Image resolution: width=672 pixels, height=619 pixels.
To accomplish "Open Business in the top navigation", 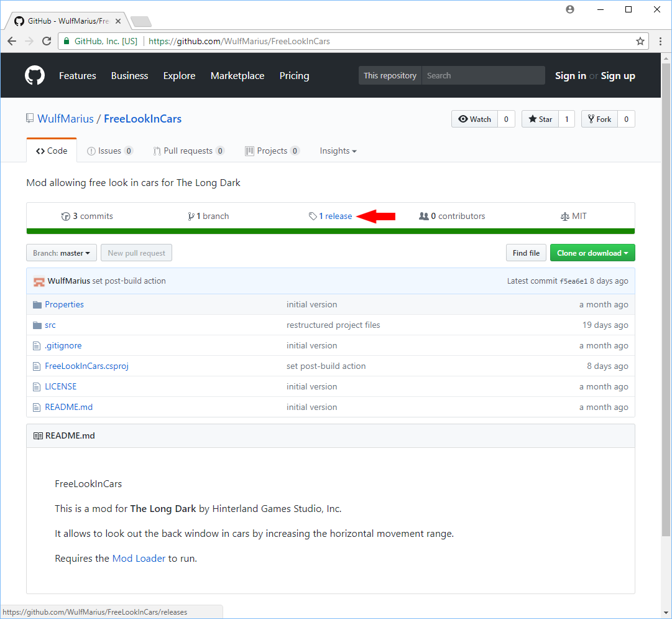I will (129, 75).
